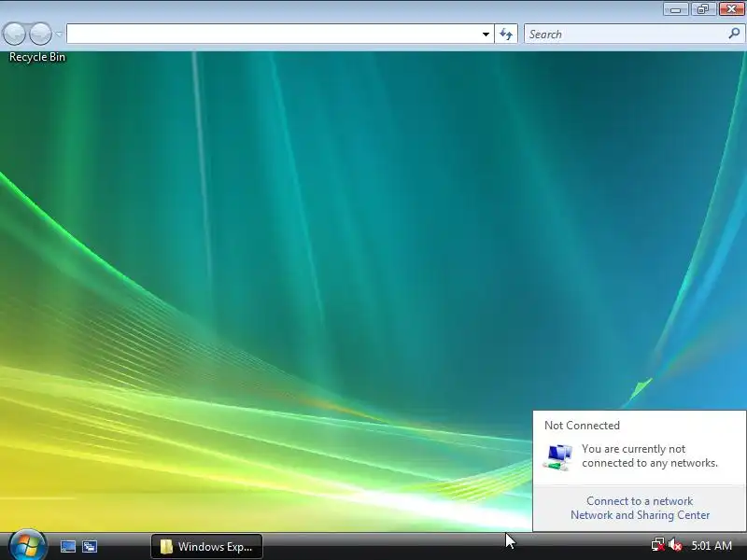Close the Explorer window
The width and height of the screenshot is (747, 560).
pos(731,9)
